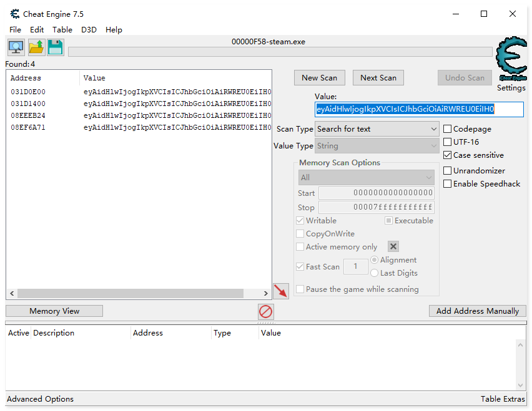Click the red clear address list icon
Image resolution: width=532 pixels, height=411 pixels.
tap(266, 311)
